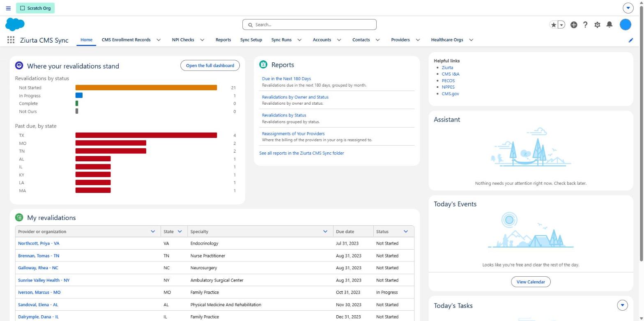Open the NPI Checks tab
The image size is (644, 321).
183,40
